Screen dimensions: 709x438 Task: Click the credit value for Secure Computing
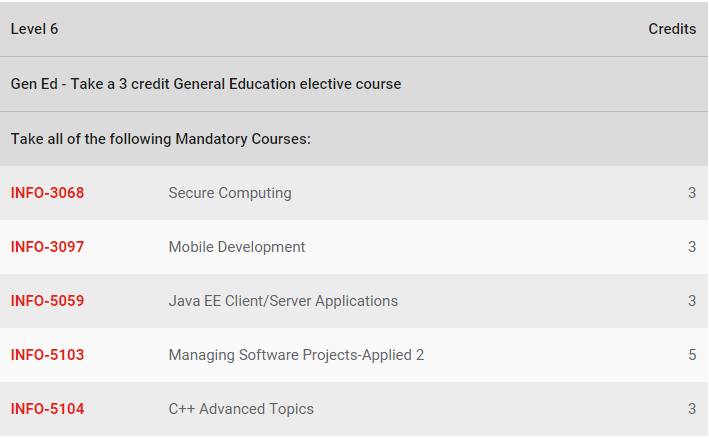(692, 193)
